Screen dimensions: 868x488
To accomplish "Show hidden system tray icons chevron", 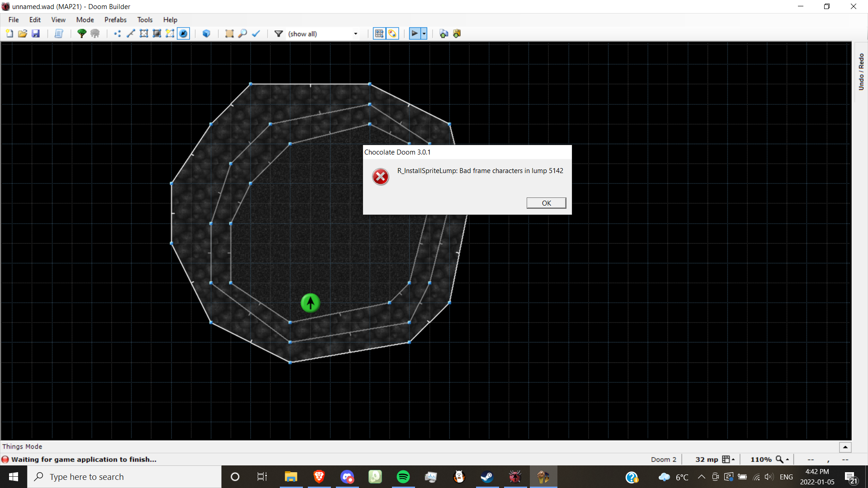I will click(701, 477).
